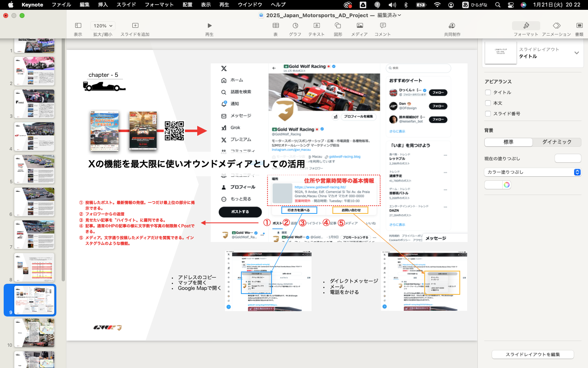The width and height of the screenshot is (588, 368).
Task: Click the QR code image on slide
Action: click(174, 131)
